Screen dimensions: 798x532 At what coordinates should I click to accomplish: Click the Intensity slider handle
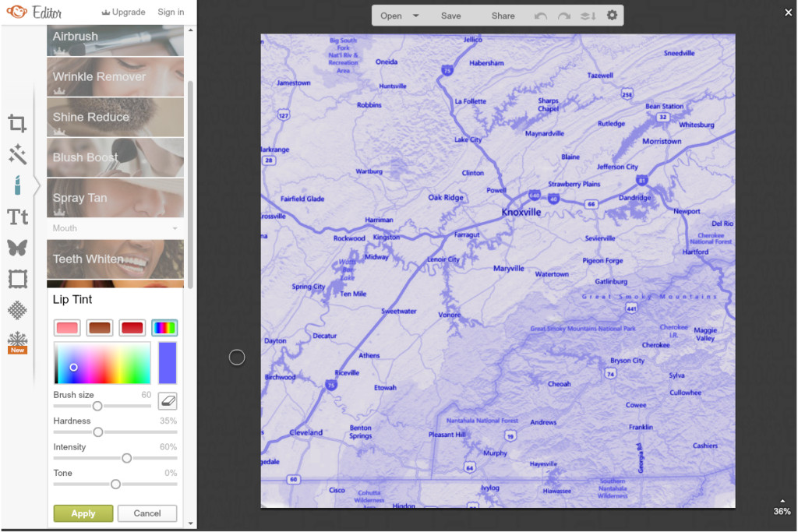pyautogui.click(x=127, y=458)
